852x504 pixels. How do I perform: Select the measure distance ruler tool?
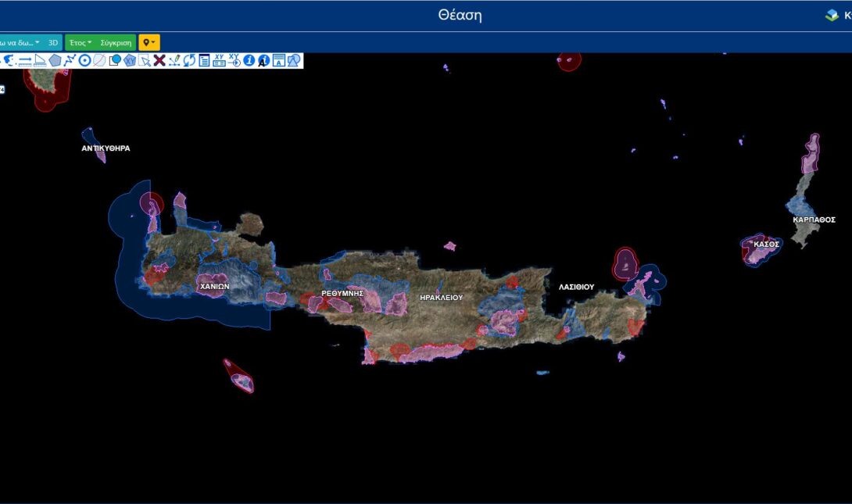click(24, 60)
